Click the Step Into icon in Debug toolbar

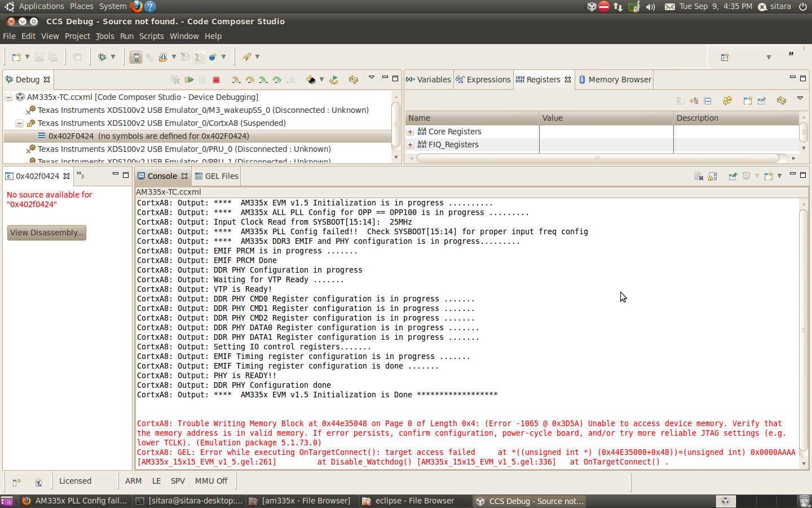click(x=236, y=80)
